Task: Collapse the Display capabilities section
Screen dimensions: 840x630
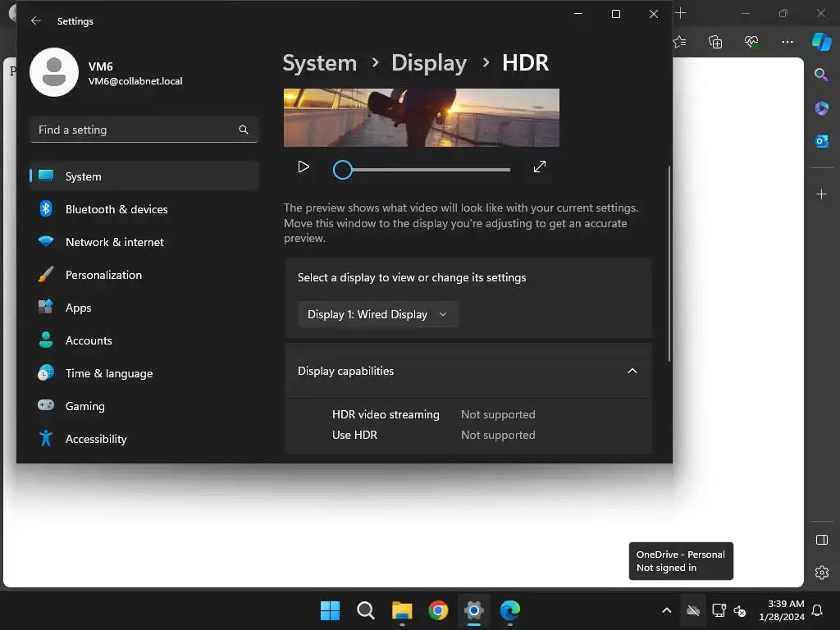Action: pyautogui.click(x=632, y=371)
